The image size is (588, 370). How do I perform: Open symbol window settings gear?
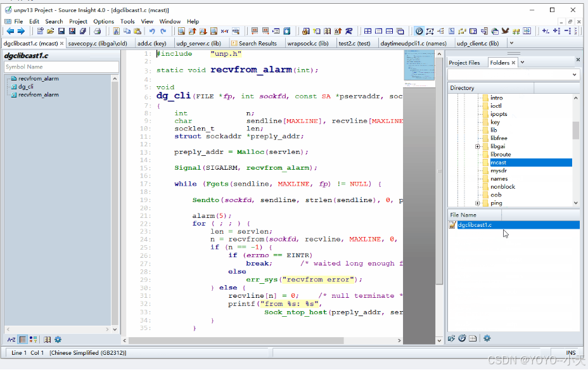point(58,340)
